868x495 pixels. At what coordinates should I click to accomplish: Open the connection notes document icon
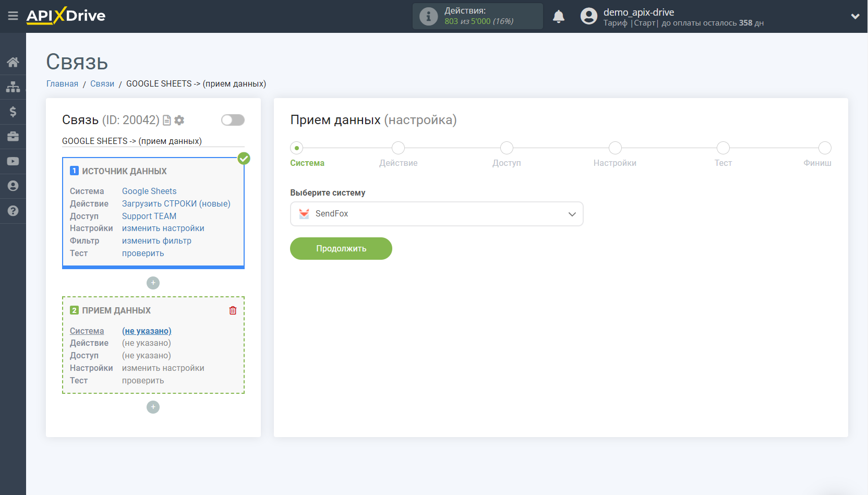click(167, 120)
